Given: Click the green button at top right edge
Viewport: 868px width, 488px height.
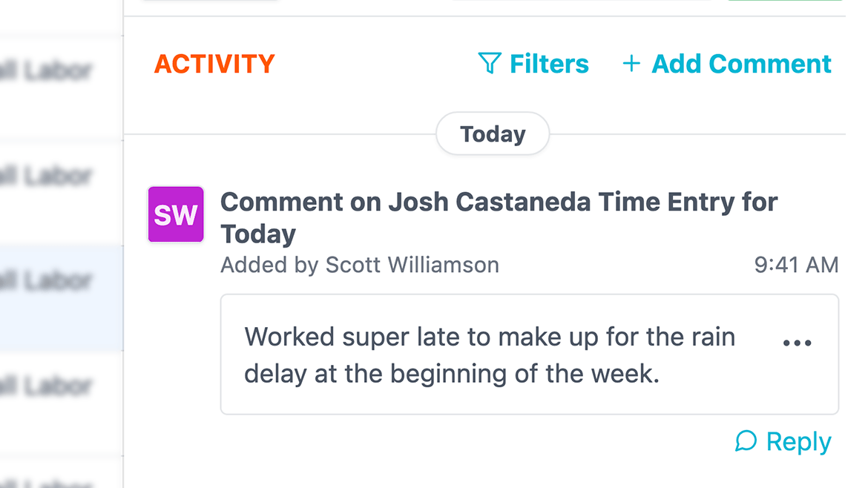Looking at the screenshot, I should (x=785, y=1).
